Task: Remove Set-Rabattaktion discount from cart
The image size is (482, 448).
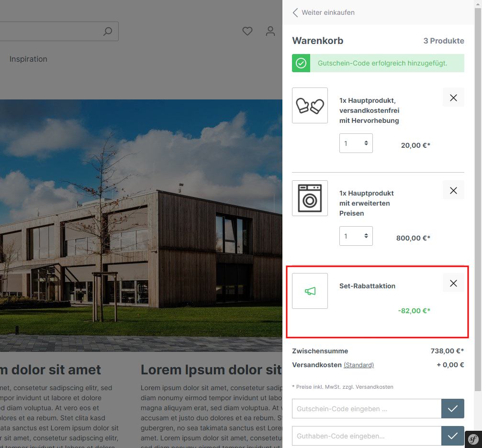Action: (x=453, y=283)
